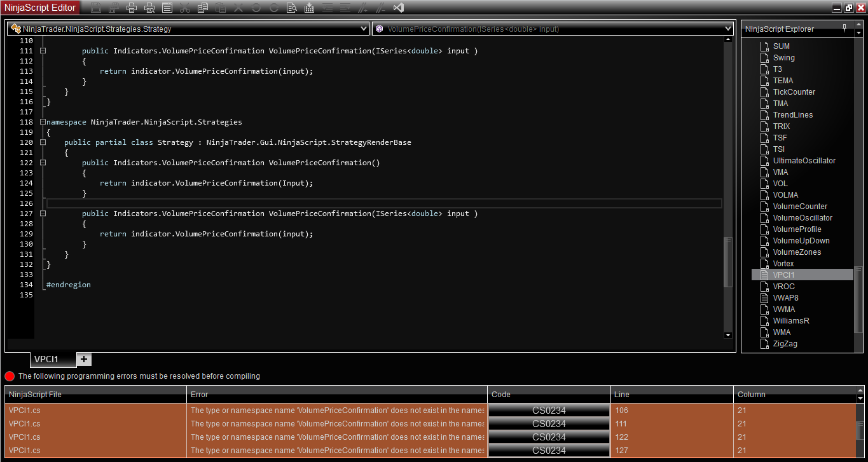Click the SUM locked file icon
Screen dimensions: 868x462
(x=764, y=46)
